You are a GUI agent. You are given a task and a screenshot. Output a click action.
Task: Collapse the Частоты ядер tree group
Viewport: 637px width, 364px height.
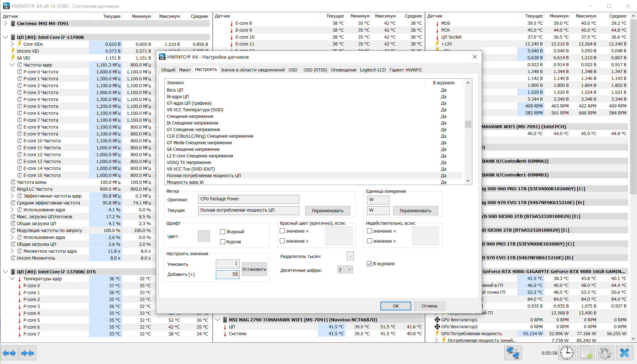pyautogui.click(x=12, y=65)
